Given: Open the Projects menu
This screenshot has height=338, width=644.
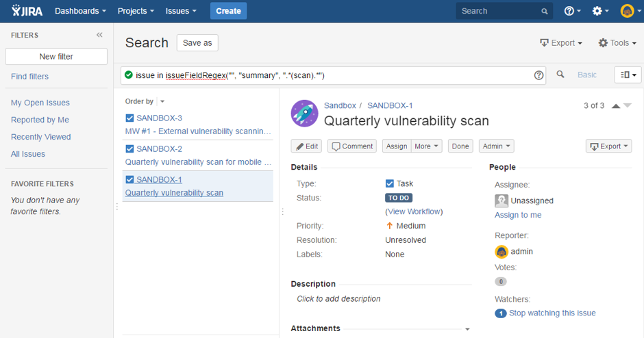Looking at the screenshot, I should coord(136,11).
